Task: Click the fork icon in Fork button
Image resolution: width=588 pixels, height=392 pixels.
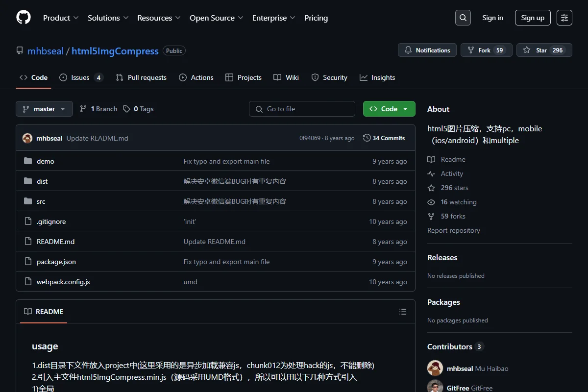Action: (x=471, y=50)
